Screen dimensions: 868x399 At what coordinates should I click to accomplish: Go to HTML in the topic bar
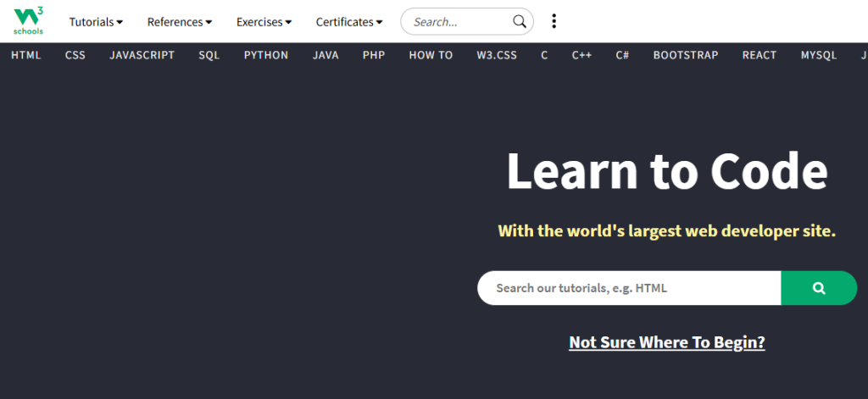(x=26, y=55)
